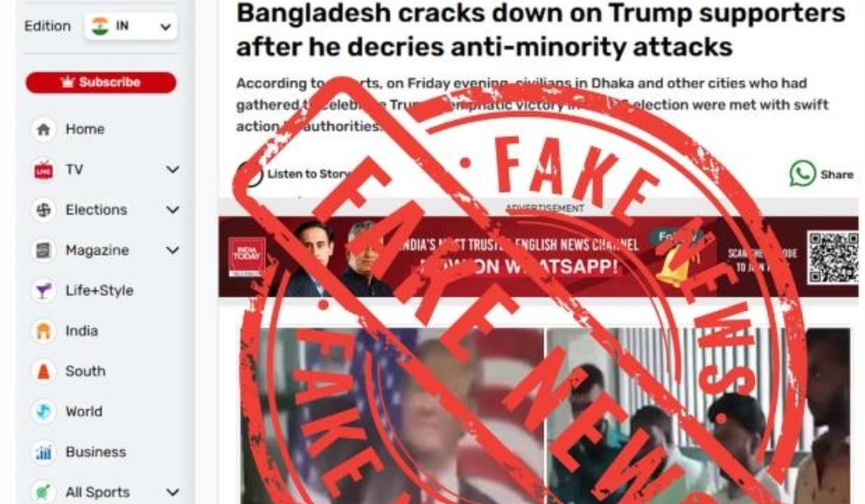
Task: Expand the TV submenu chevron
Action: [172, 170]
